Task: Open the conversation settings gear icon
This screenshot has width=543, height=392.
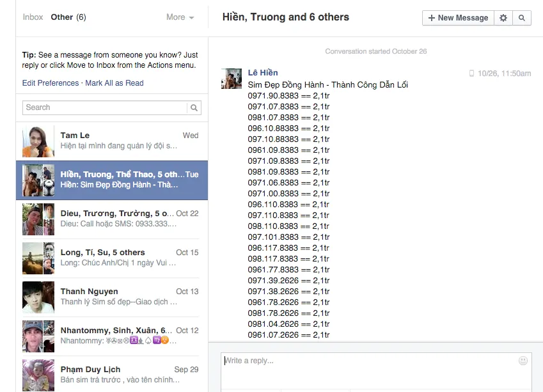Action: coord(503,18)
